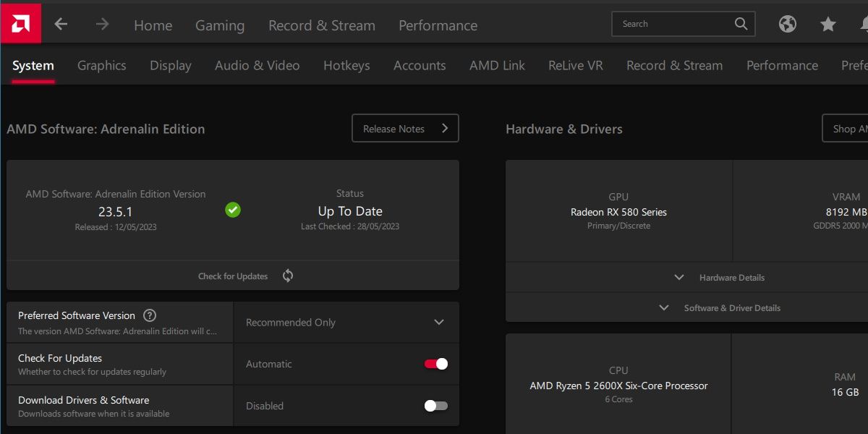Click the star favorites icon
This screenshot has height=434, width=868.
pyautogui.click(x=827, y=24)
